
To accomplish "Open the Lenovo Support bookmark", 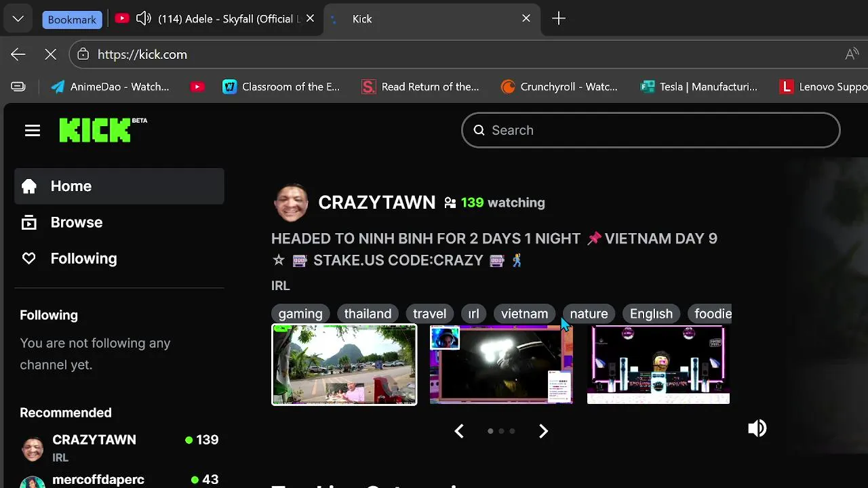I will (x=823, y=87).
